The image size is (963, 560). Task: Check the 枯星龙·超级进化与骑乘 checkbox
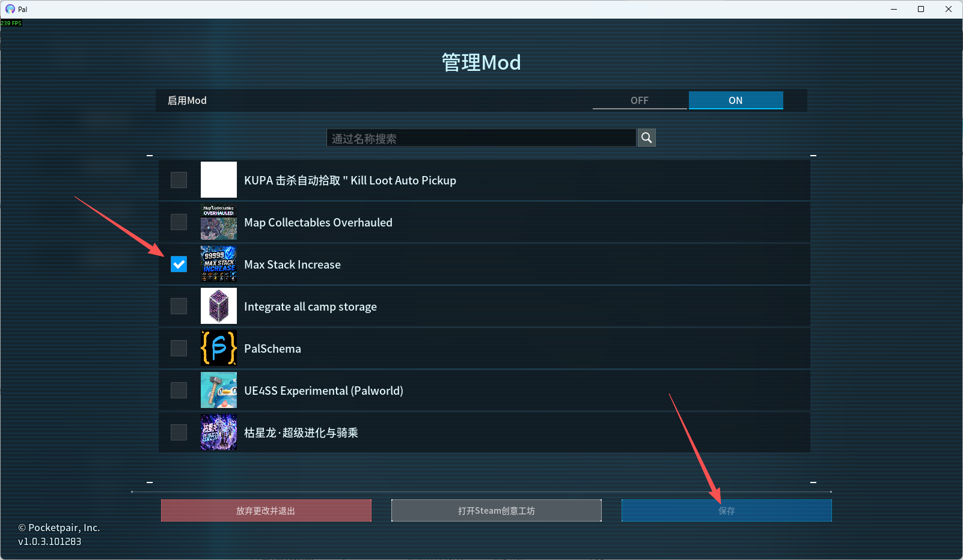tap(179, 432)
